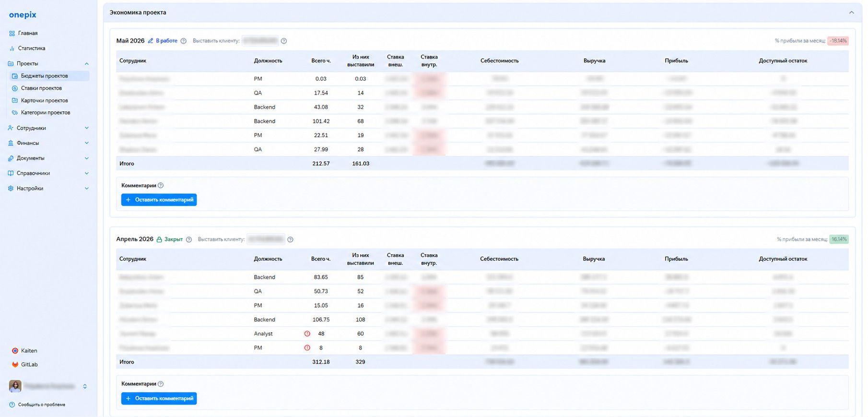Click the pencil icon next to Май 2026

[x=151, y=41]
